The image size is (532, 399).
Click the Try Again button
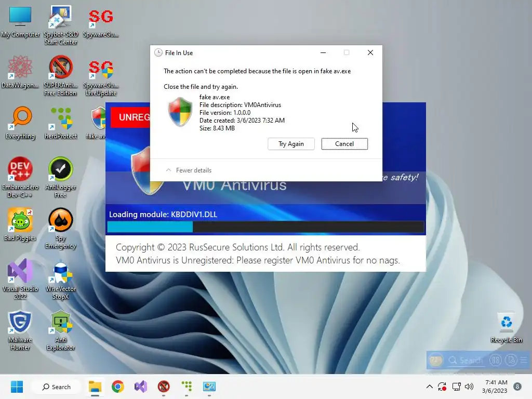(291, 144)
